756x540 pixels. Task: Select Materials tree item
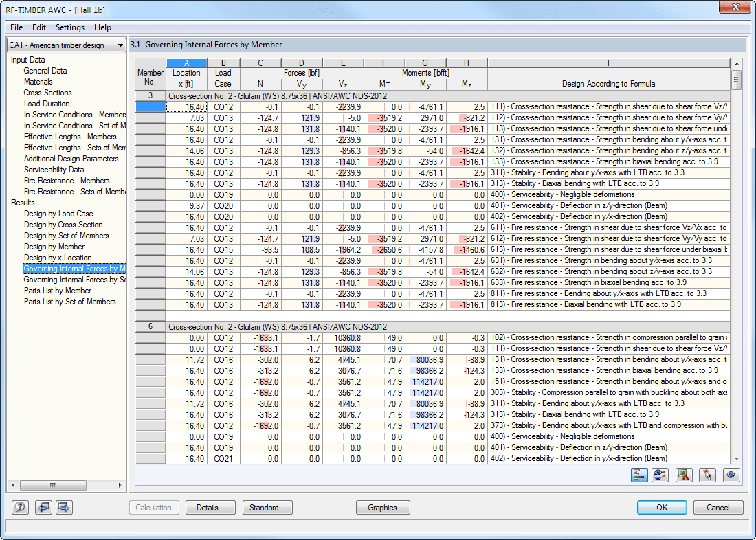point(38,82)
